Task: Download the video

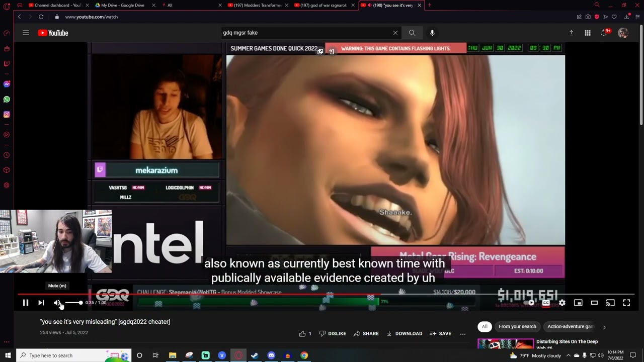Action: coord(405,333)
